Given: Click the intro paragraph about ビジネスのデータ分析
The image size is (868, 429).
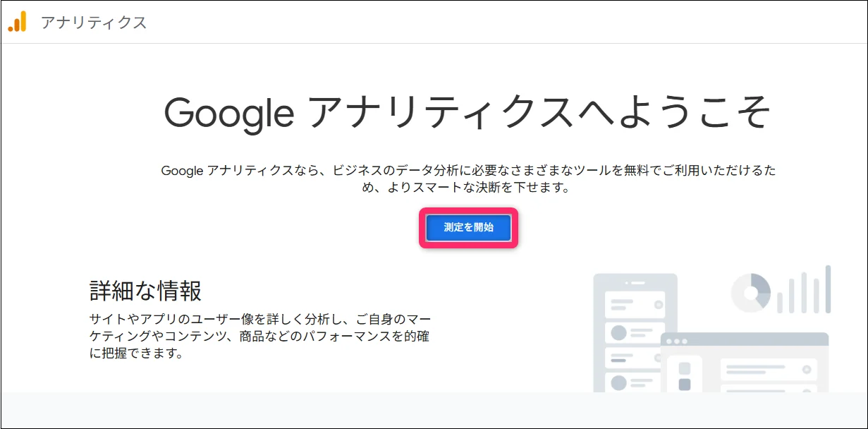Looking at the screenshot, I should click(468, 179).
